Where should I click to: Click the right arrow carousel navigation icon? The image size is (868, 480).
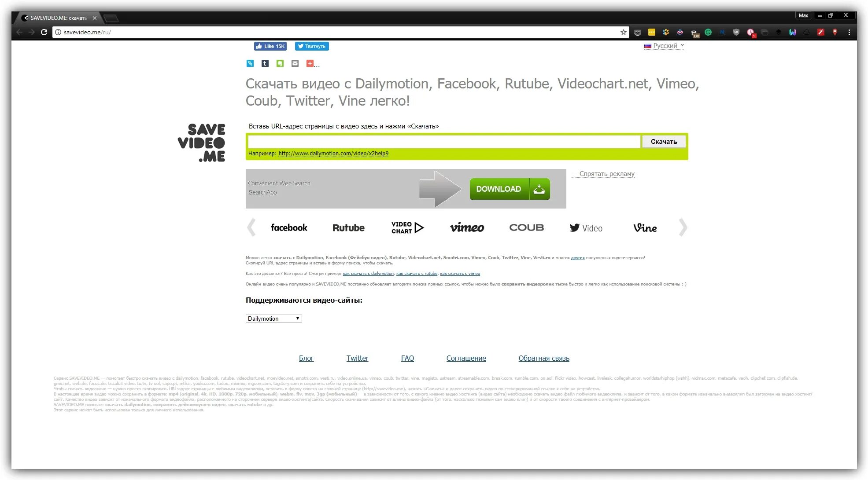coord(682,227)
